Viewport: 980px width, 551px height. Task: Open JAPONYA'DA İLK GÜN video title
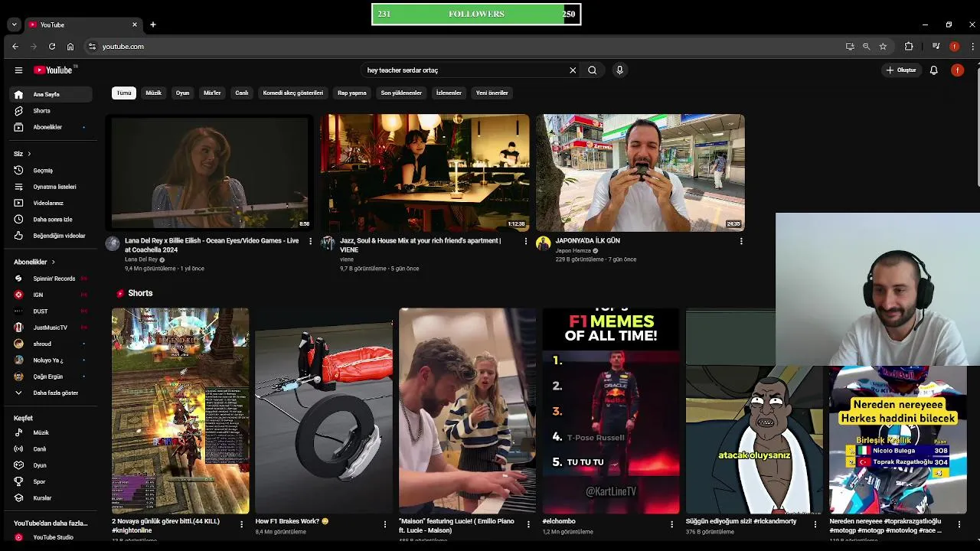(x=587, y=240)
